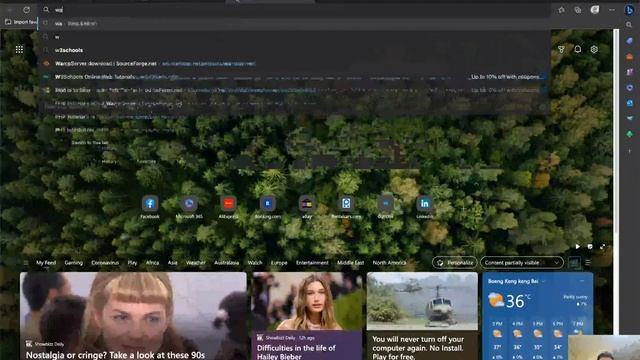This screenshot has height=360, width=640.
Task: Select the Australasia feed tab
Action: coord(227,263)
